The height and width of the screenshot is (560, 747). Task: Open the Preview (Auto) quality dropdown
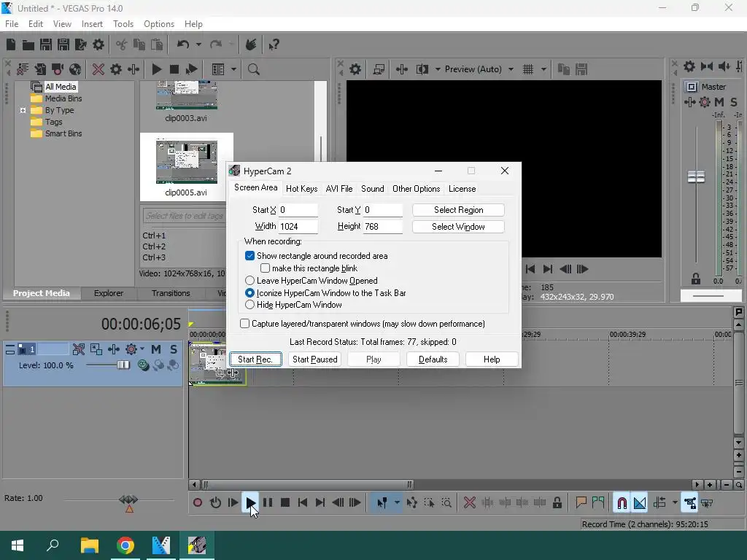[511, 69]
